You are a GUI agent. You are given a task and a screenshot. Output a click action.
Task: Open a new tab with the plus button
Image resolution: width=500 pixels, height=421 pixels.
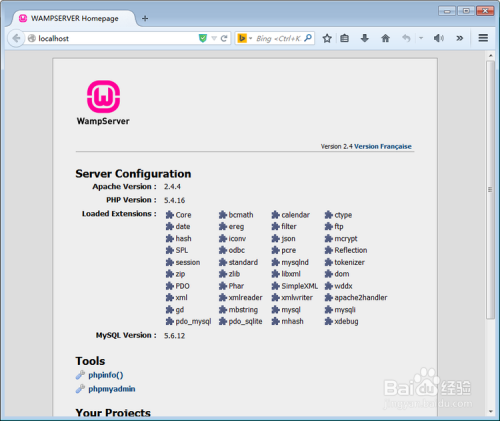click(x=145, y=18)
